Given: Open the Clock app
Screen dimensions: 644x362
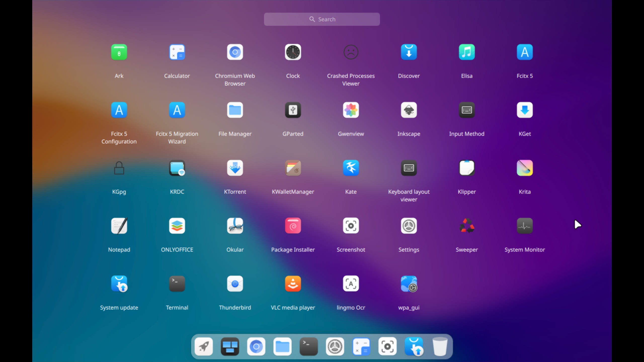Looking at the screenshot, I should [x=293, y=52].
